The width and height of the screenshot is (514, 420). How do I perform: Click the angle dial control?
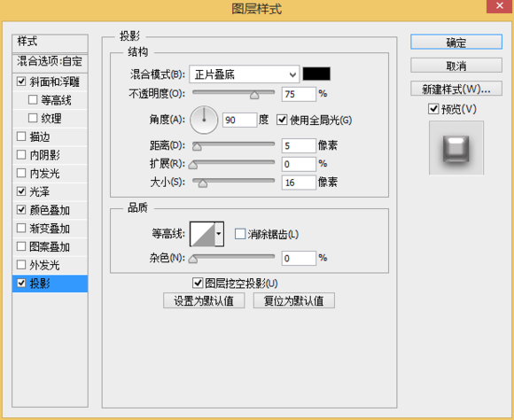coord(204,120)
